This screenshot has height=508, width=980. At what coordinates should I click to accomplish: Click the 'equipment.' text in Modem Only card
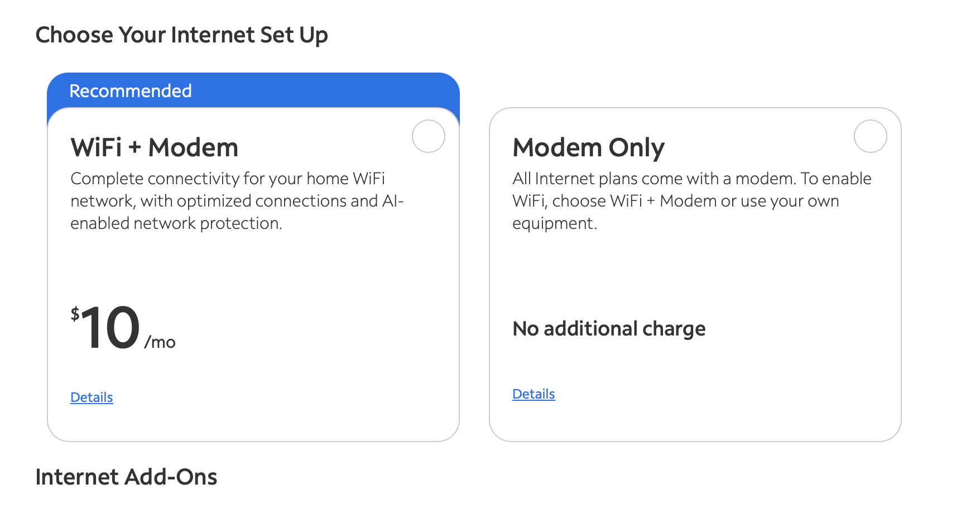click(x=555, y=224)
